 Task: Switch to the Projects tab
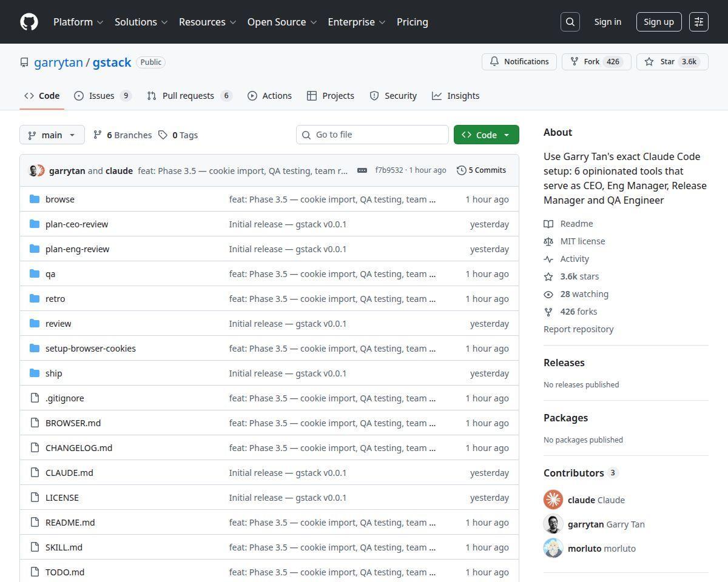coord(331,96)
